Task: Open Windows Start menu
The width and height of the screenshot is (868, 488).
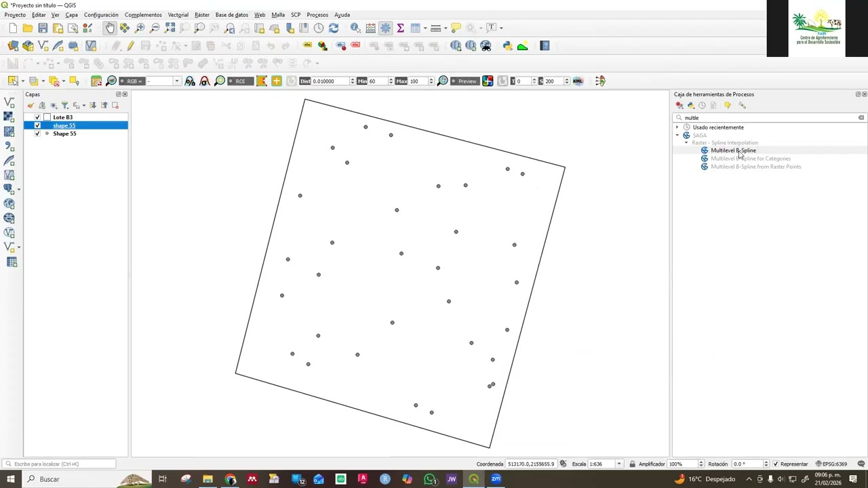Action: (11, 479)
